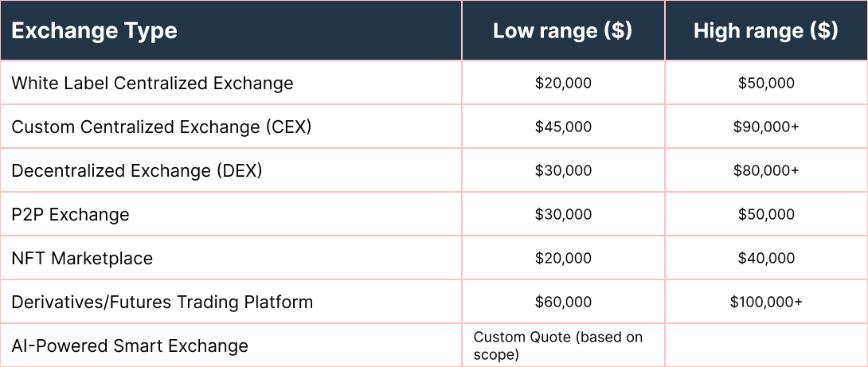Click the $90,000+ high range value

[x=765, y=127]
